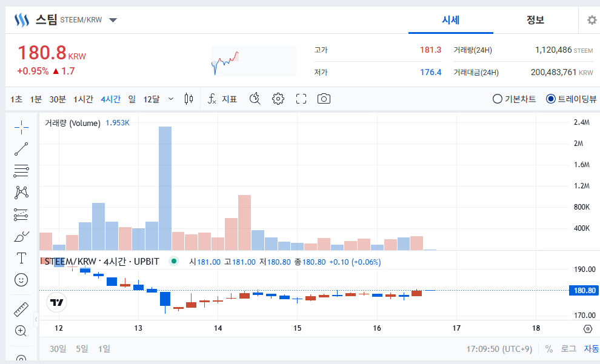600x364 pixels.
Task: Select the long position forecasting tool
Action: tap(21, 215)
